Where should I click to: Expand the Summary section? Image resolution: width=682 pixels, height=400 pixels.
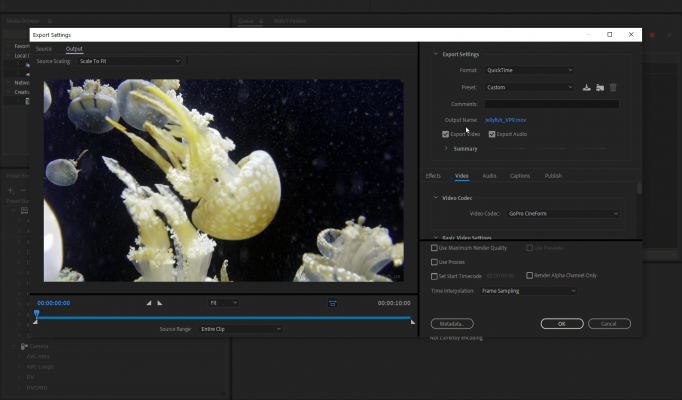tap(446, 148)
